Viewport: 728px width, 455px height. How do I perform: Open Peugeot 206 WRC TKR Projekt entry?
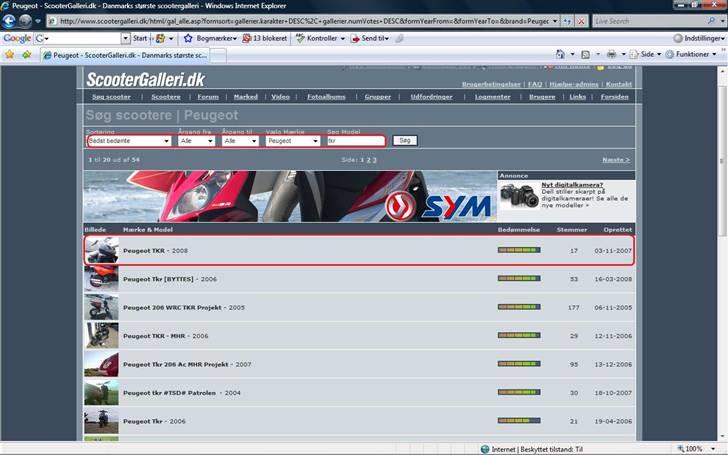[172, 307]
